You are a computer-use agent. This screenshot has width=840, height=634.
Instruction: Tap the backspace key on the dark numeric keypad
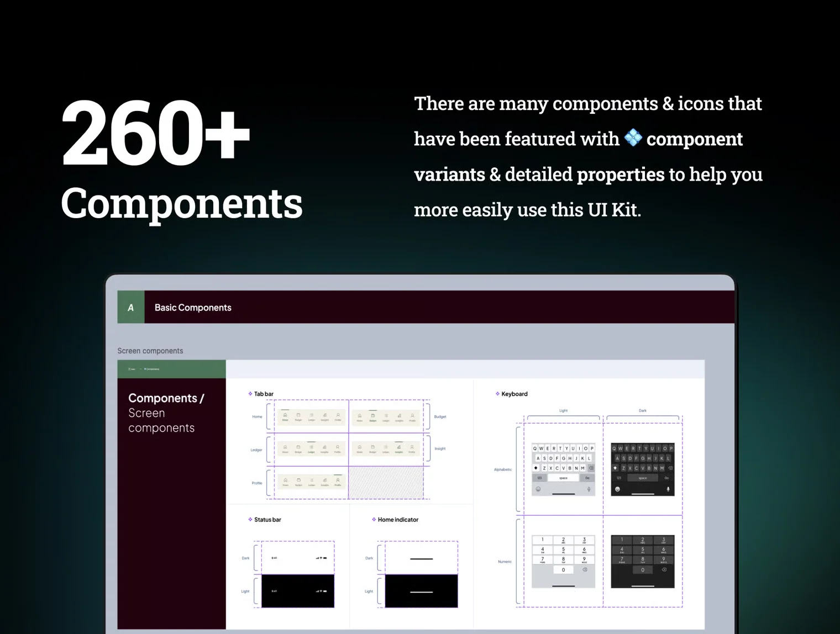point(664,569)
